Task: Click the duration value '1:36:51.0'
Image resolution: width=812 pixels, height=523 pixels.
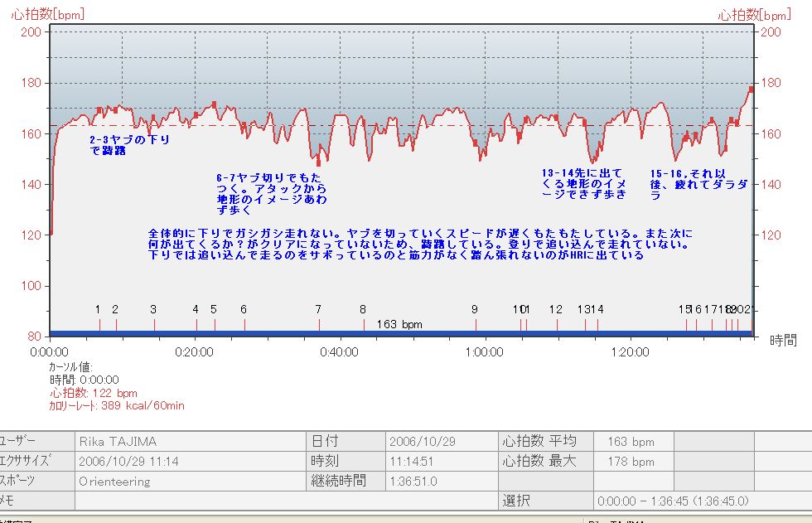Action: pos(441,481)
